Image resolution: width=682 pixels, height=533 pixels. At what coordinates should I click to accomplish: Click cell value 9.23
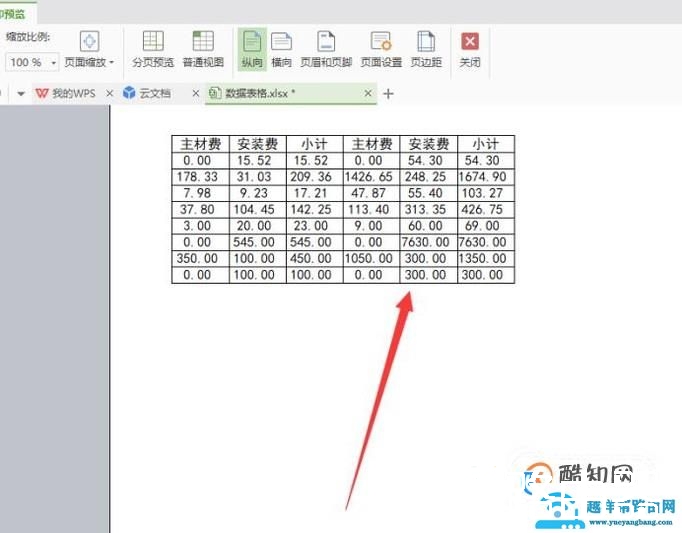coord(254,193)
